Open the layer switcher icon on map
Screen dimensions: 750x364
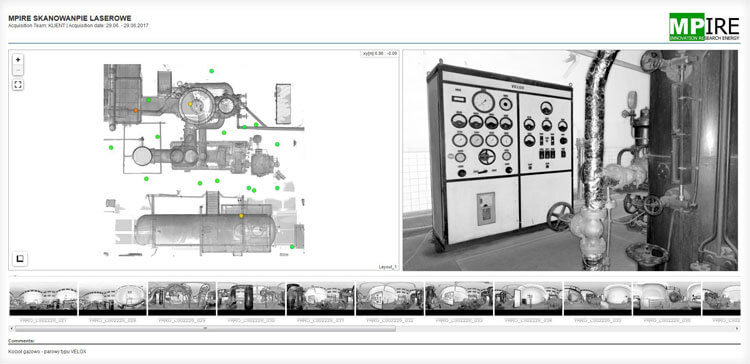tap(20, 259)
